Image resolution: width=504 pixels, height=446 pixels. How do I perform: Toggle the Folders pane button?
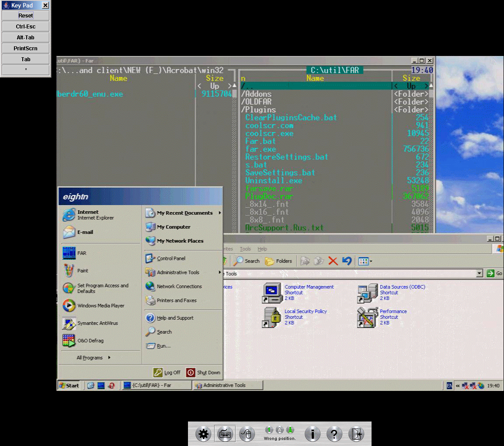(278, 261)
